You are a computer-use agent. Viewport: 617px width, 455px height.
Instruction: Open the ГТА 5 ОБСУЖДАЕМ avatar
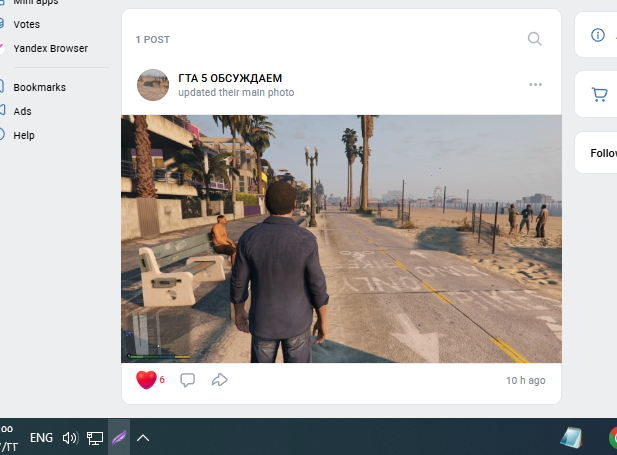[x=153, y=85]
